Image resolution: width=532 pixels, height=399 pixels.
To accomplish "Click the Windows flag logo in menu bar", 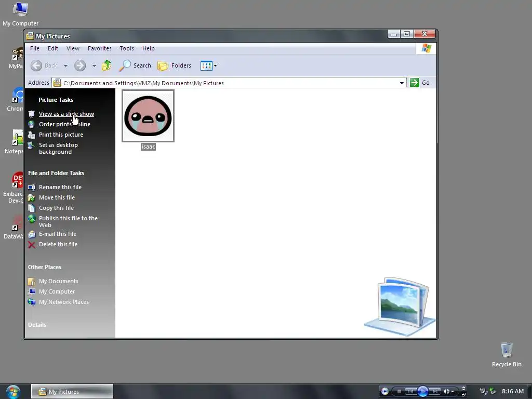I will click(x=426, y=48).
